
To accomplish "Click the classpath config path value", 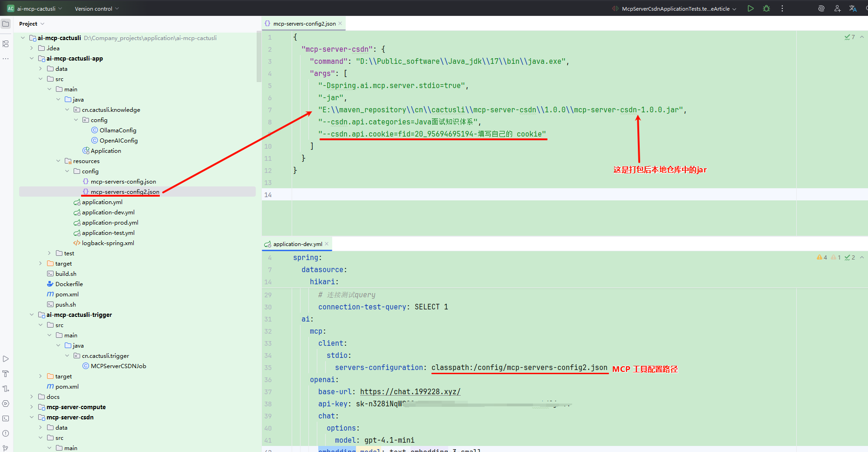I will tap(519, 368).
